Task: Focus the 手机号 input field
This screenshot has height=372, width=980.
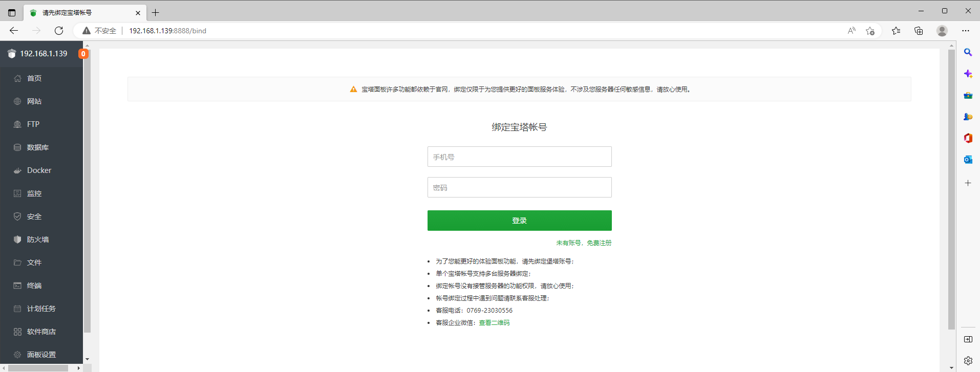Action: coord(519,157)
